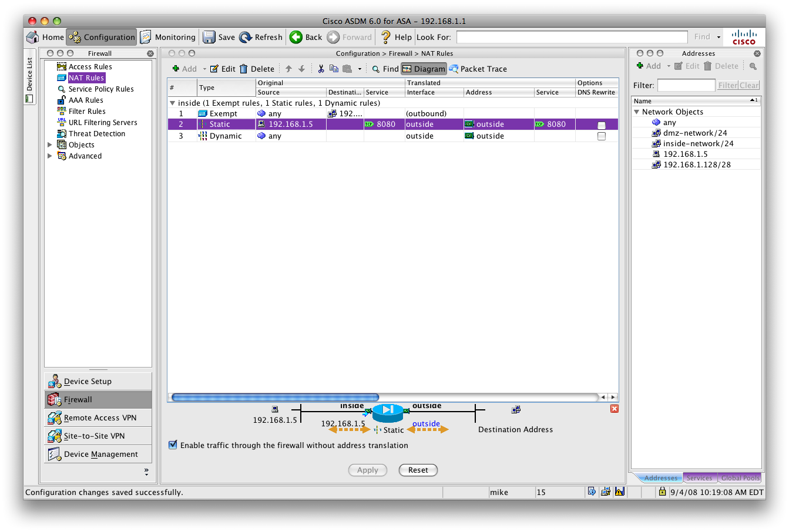789x532 pixels.
Task: Expand the Advanced tree node
Action: tap(50, 156)
